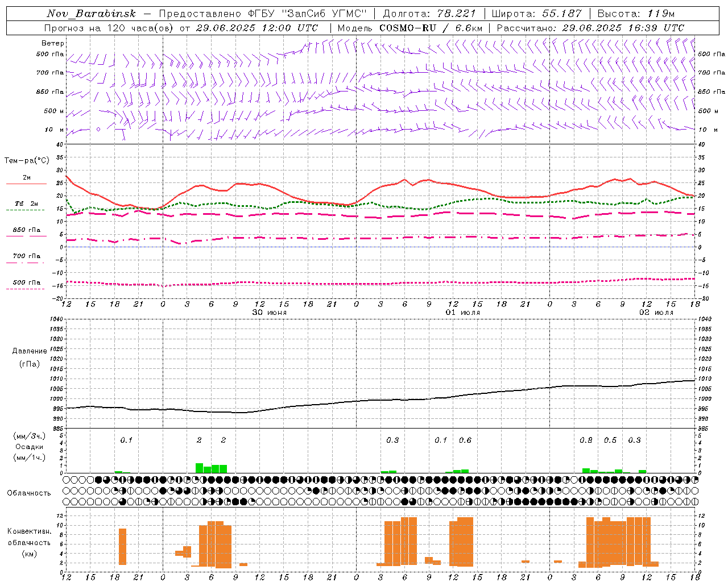Click the '01 июля' date label
This screenshot has width=728, height=582.
463,313
